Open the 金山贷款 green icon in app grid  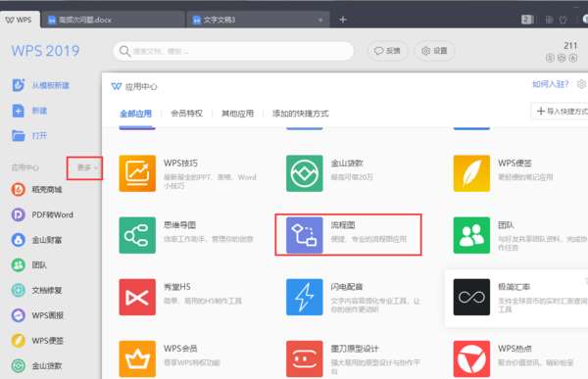(304, 173)
